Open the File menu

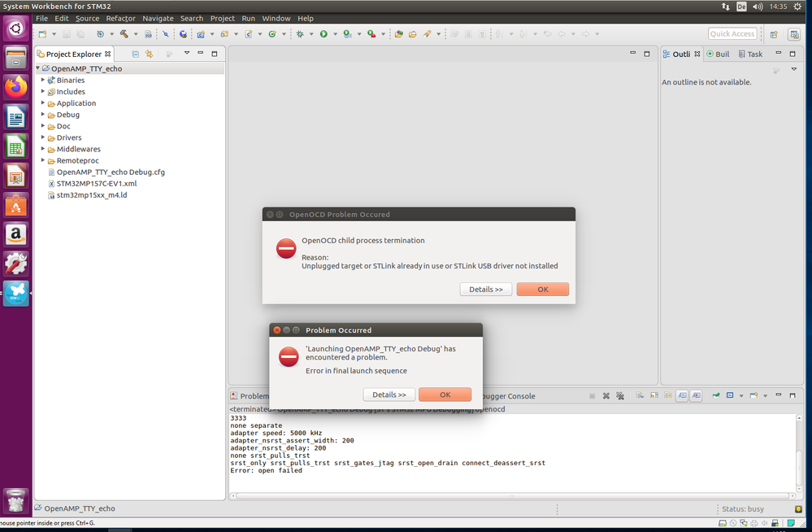41,18
